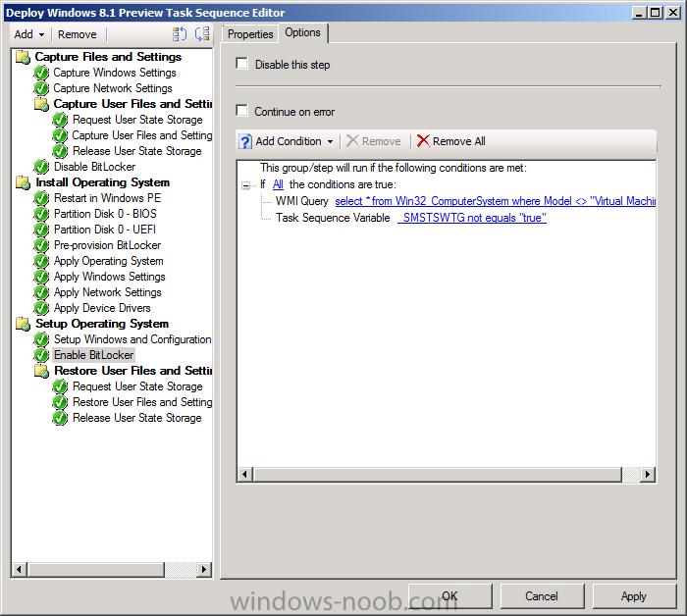This screenshot has width=687, height=616.
Task: Select Request User State Storage under the Restore User Files and Settings group
Action: [x=137, y=386]
